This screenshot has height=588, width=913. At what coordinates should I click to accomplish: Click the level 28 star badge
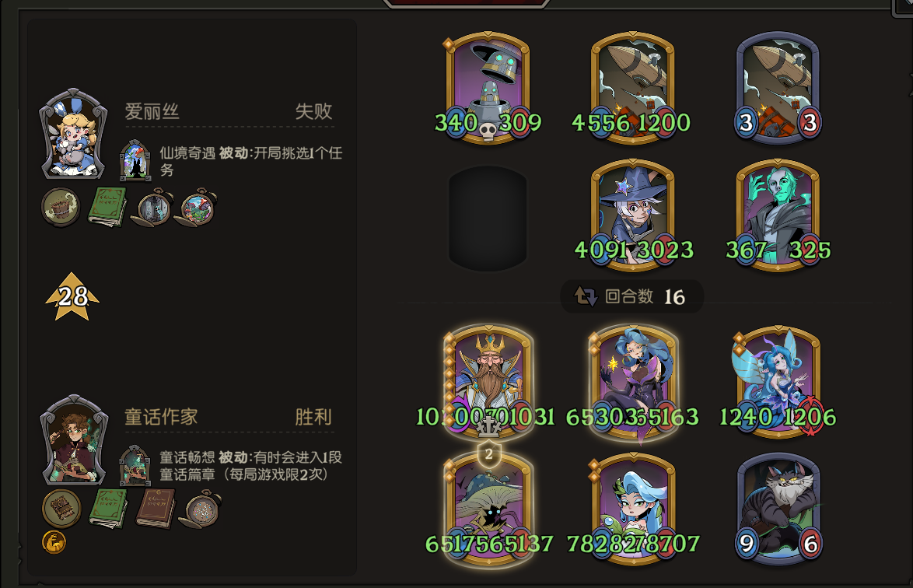[x=72, y=296]
